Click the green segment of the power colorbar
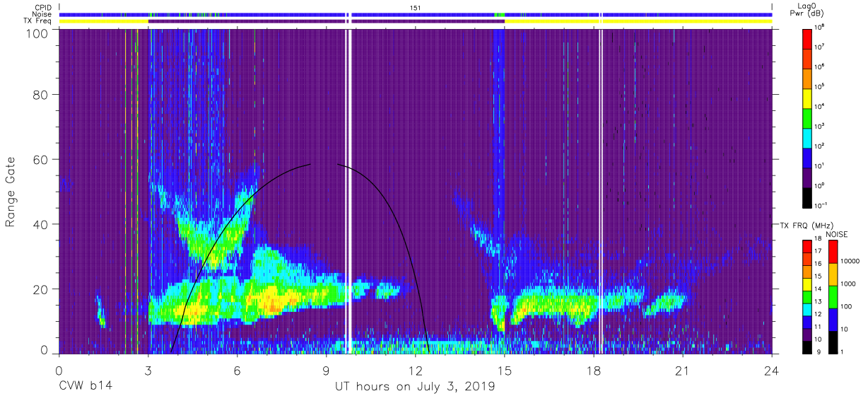Image resolution: width=868 pixels, height=401 pixels. pyautogui.click(x=808, y=117)
